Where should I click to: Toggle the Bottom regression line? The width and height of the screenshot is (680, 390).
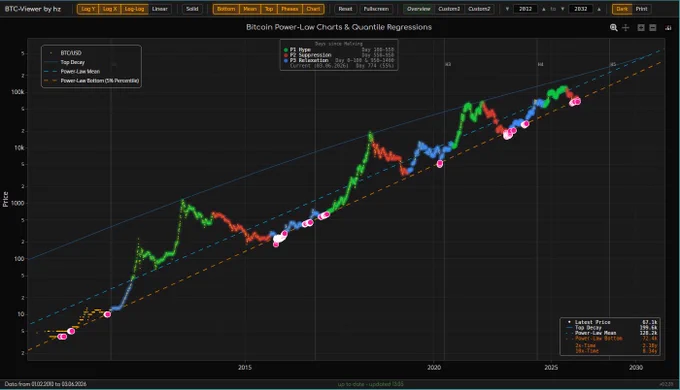pyautogui.click(x=226, y=9)
